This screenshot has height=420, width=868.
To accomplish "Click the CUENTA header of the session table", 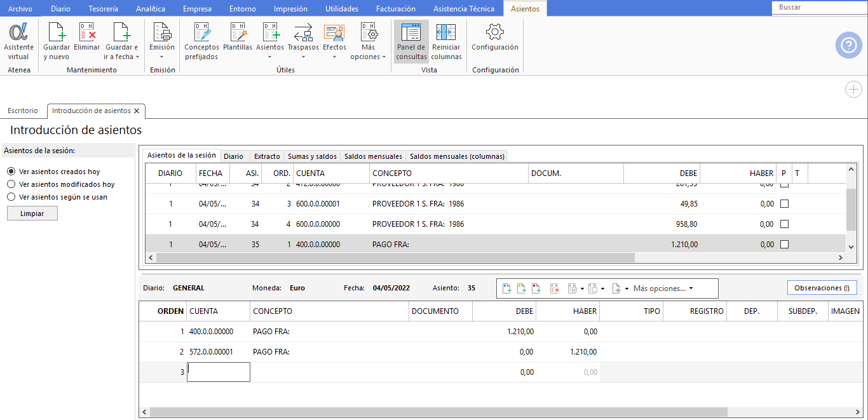I will [331, 173].
